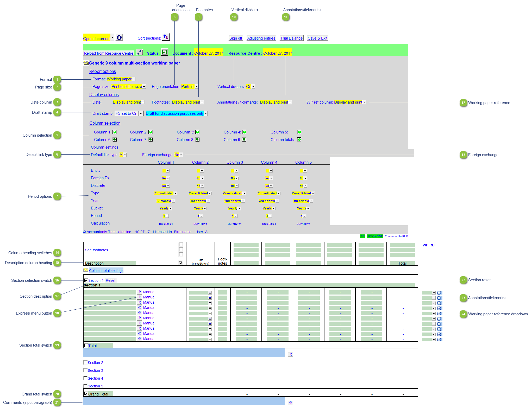This screenshot has height=409, width=532.
Task: Click the Column total settings folder icon
Action: pyautogui.click(x=86, y=270)
